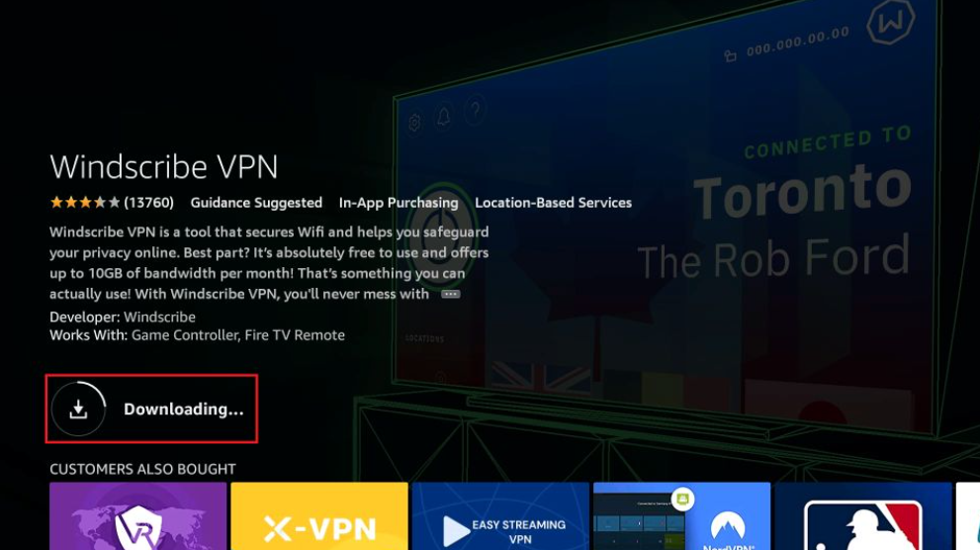This screenshot has width=980, height=550.
Task: Click the lock icon beside the IP address
Action: pos(730,56)
